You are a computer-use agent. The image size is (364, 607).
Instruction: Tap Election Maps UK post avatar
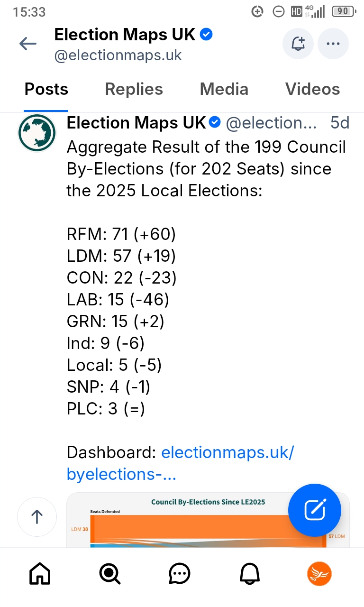(x=37, y=133)
